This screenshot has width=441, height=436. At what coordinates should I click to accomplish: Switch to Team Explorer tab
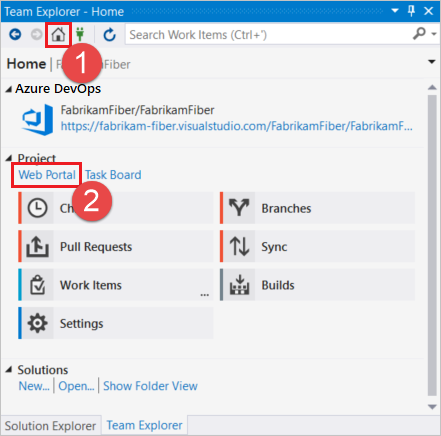click(144, 425)
